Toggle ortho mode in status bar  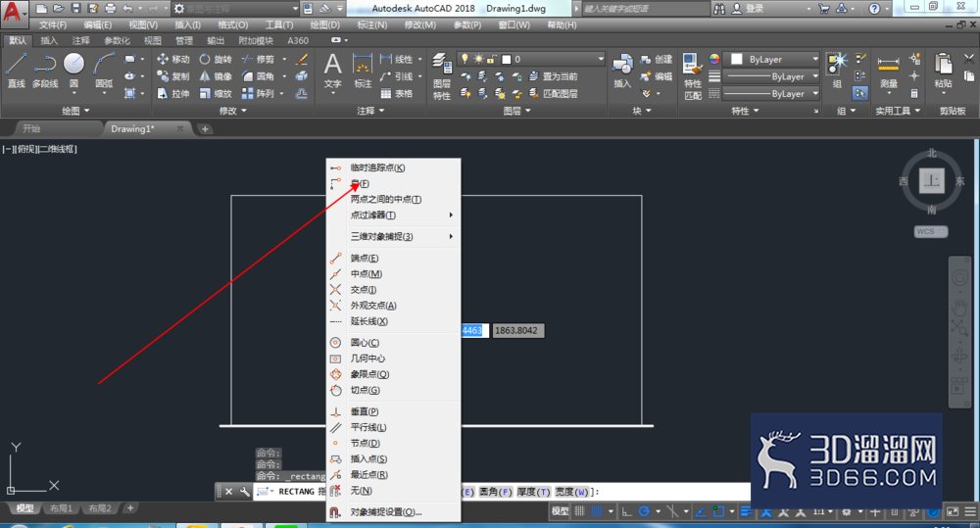(627, 511)
